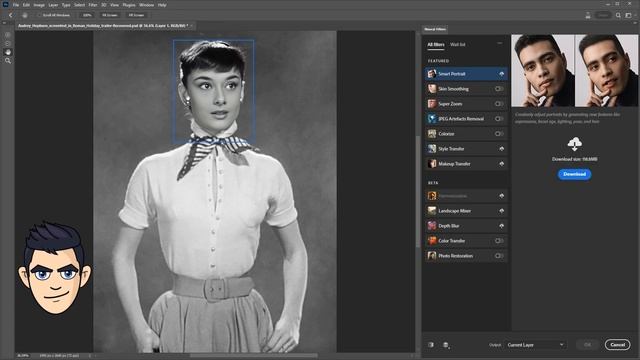Click the Super Zoom filter thumbnail icon
This screenshot has height=360, width=640.
(x=431, y=104)
